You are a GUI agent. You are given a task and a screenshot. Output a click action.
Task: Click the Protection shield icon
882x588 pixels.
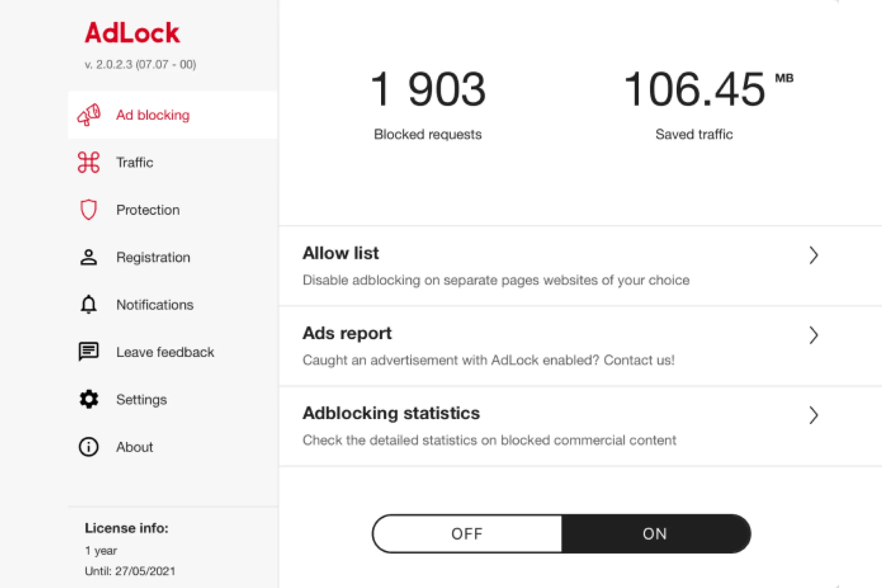(89, 210)
